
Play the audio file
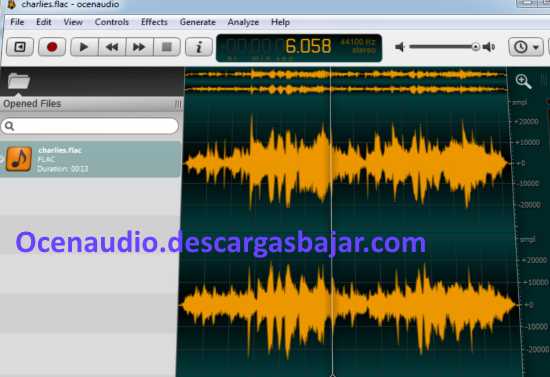click(x=84, y=47)
